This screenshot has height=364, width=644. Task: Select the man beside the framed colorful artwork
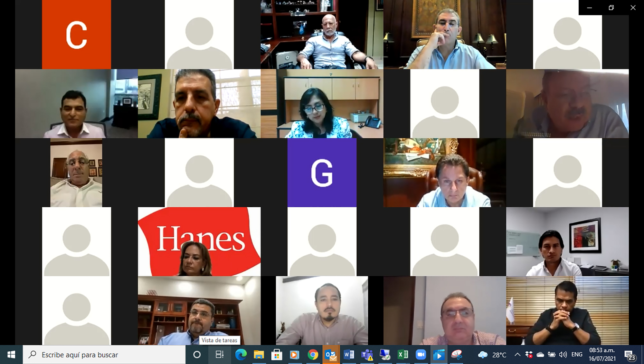pyautogui.click(x=567, y=241)
